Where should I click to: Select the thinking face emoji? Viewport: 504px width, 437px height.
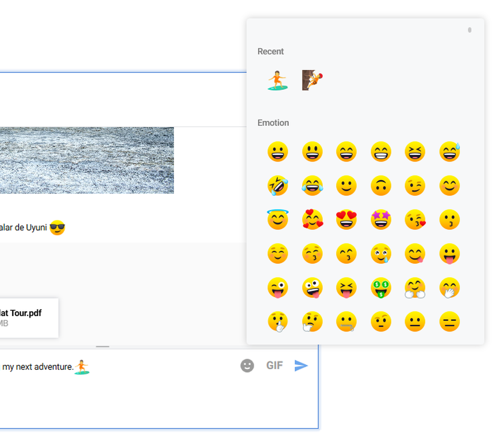pyautogui.click(x=312, y=322)
